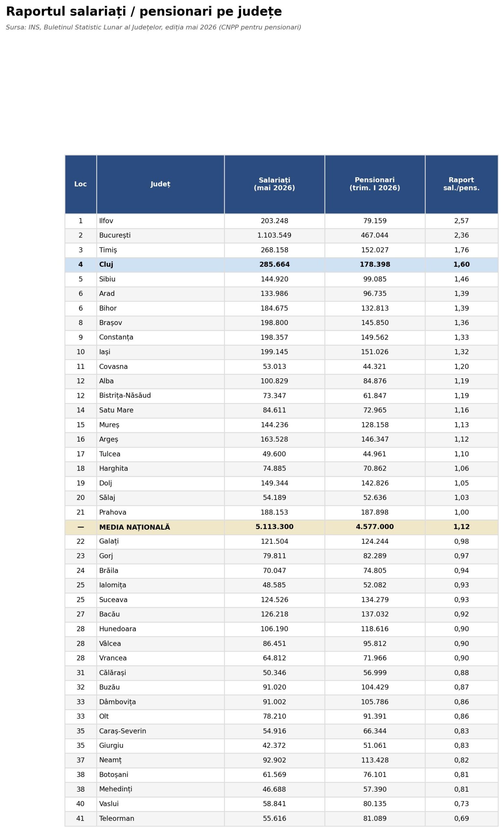Click București salariați value 1.103.549

tap(275, 235)
